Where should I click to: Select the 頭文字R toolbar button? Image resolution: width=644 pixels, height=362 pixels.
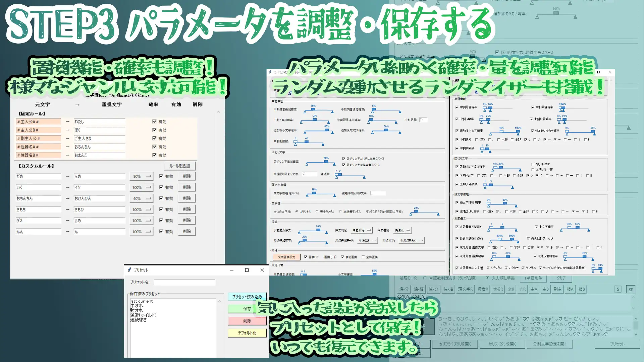pyautogui.click(x=466, y=288)
